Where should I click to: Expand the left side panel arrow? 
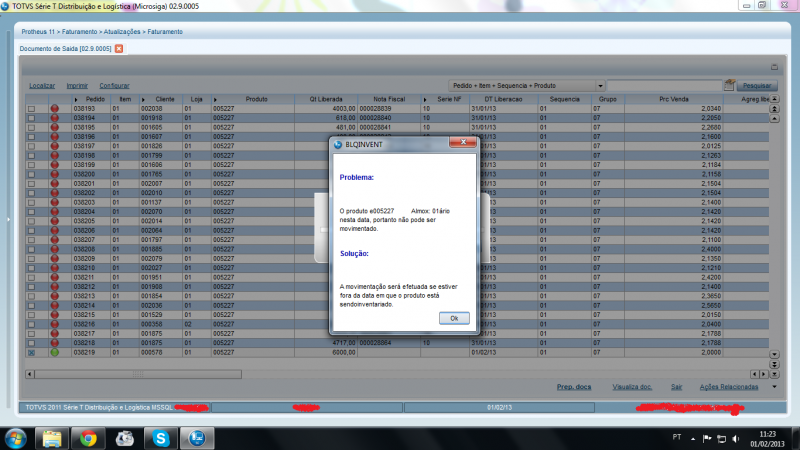click(8, 219)
